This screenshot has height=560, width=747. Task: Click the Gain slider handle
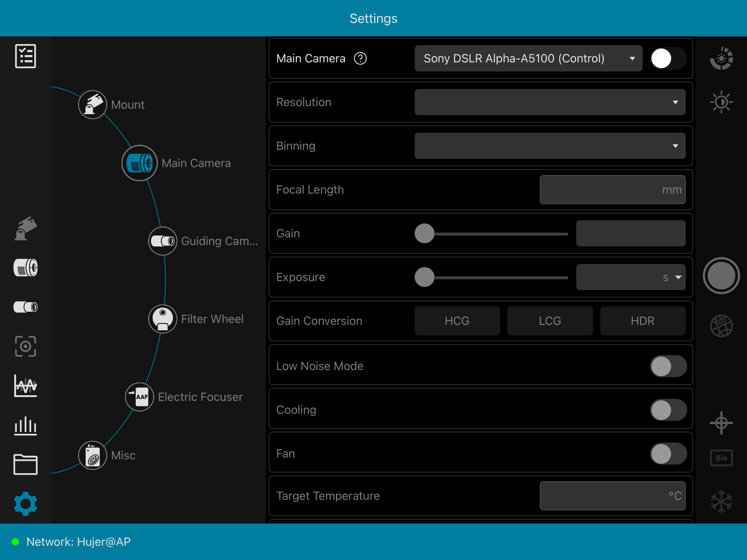(x=425, y=233)
